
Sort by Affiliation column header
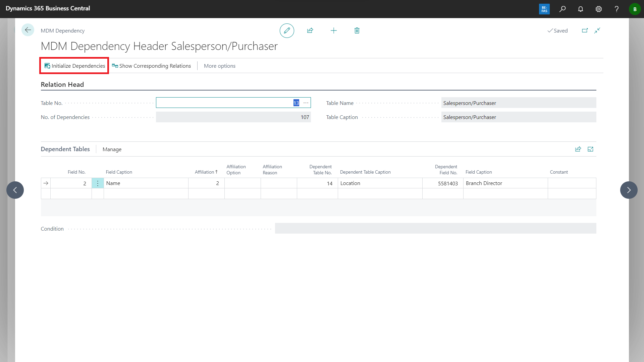click(x=206, y=172)
